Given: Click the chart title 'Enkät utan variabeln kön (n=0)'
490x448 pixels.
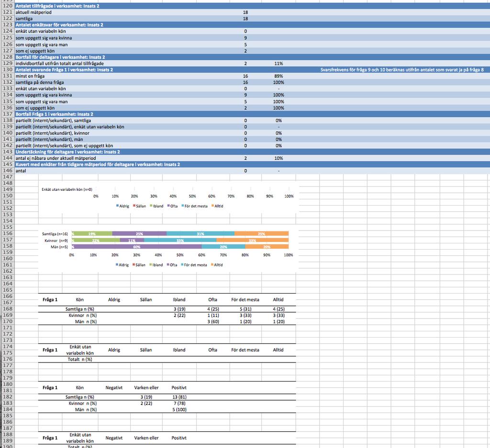Looking at the screenshot, I should coord(67,189).
